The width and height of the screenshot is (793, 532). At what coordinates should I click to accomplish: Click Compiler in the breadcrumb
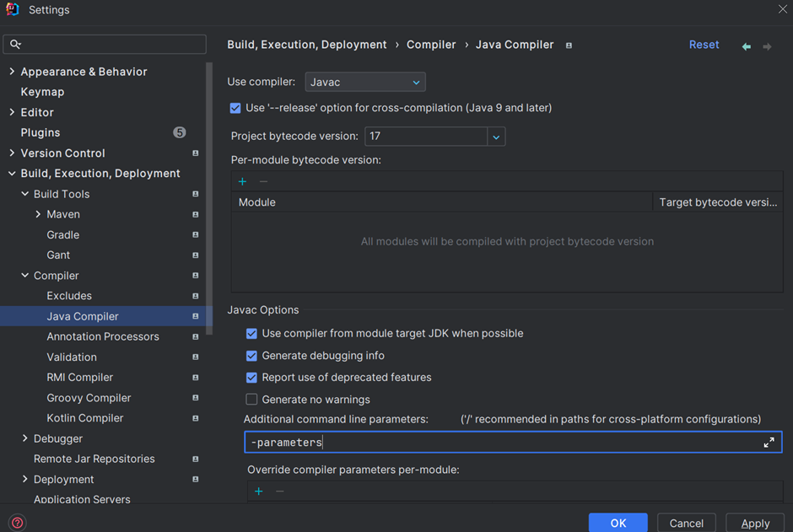[x=431, y=45]
